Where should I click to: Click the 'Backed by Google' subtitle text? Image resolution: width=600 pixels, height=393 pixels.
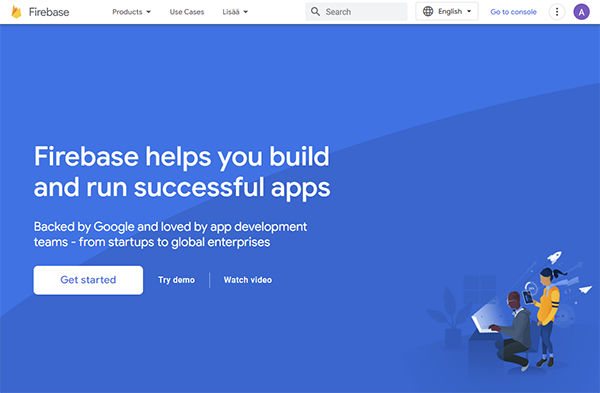[170, 234]
